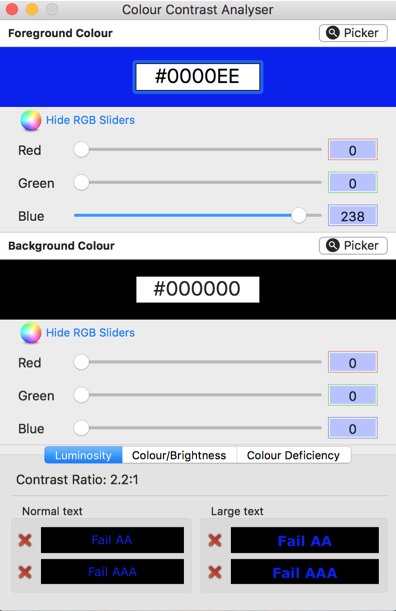Click the yellow minimize window button

[32, 9]
